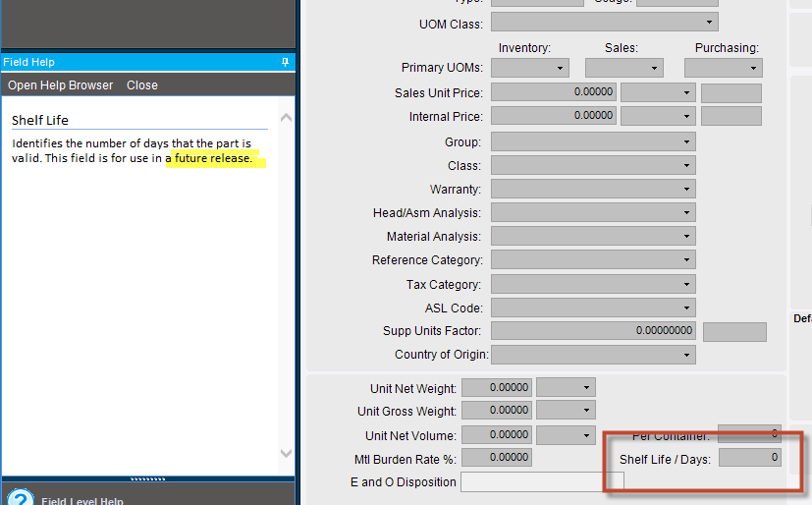The width and height of the screenshot is (812, 505).
Task: Click the Unit Gross Weight value field
Action: click(x=497, y=411)
